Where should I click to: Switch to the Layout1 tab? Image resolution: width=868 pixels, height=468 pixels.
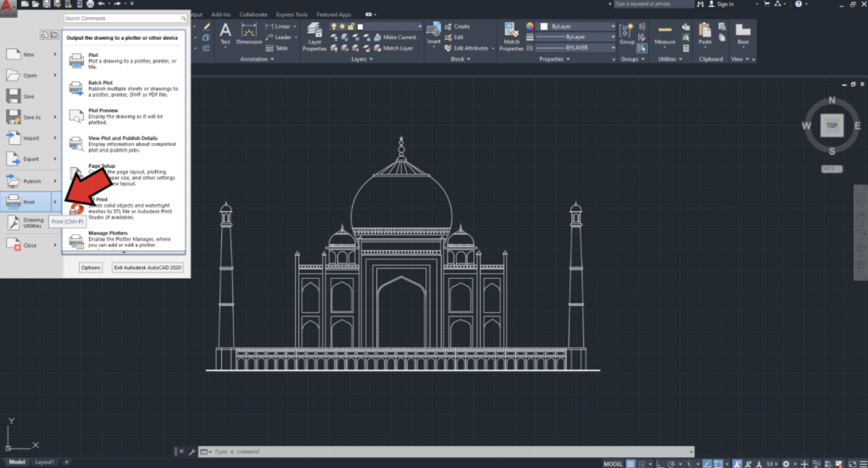coord(44,462)
